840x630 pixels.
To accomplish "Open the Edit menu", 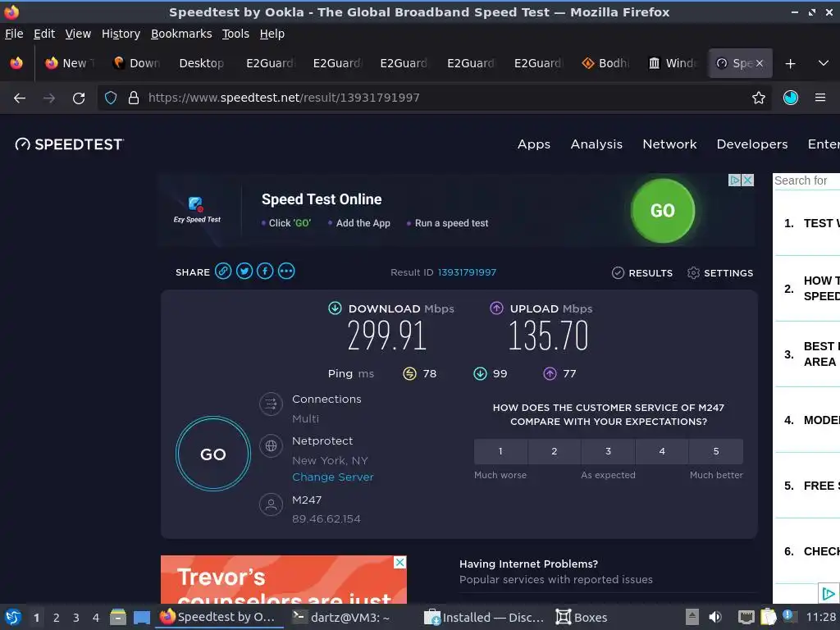I will coord(44,34).
